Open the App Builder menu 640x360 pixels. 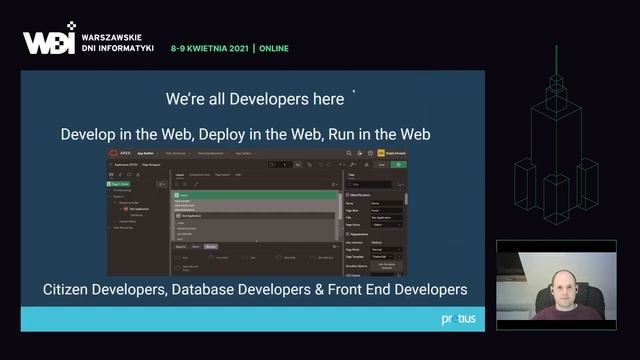[x=146, y=153]
